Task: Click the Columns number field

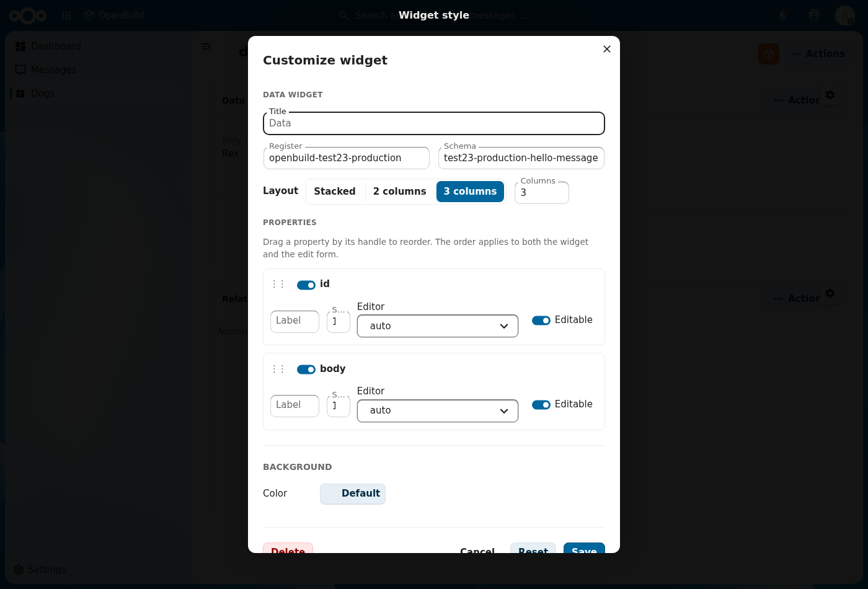Action: tap(542, 193)
